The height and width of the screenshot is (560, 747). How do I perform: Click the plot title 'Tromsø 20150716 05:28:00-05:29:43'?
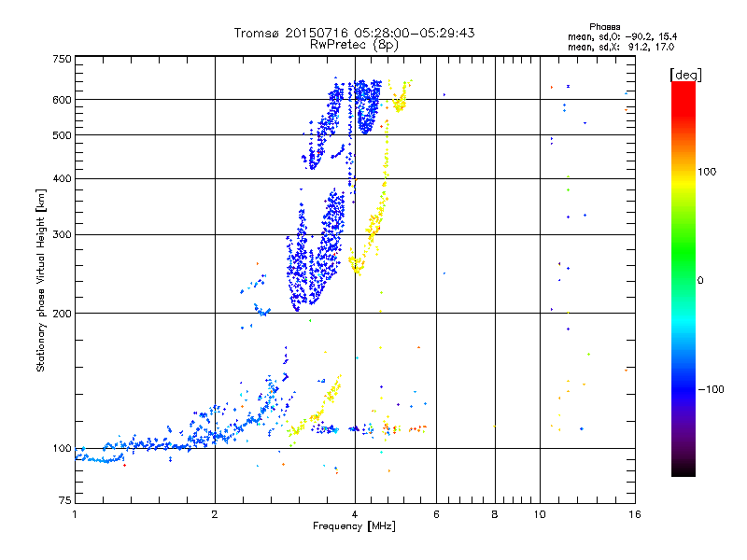pyautogui.click(x=354, y=33)
